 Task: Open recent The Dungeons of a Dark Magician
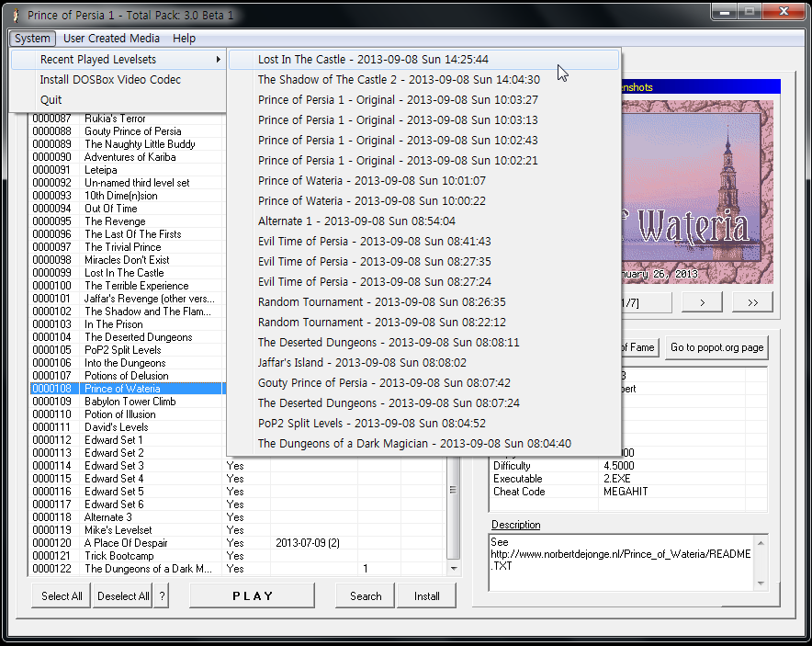click(x=423, y=444)
